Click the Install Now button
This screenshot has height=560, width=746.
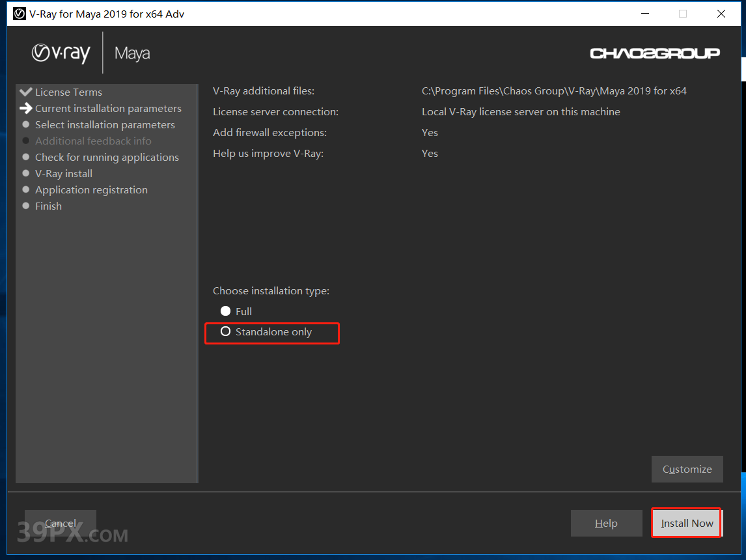pos(687,523)
